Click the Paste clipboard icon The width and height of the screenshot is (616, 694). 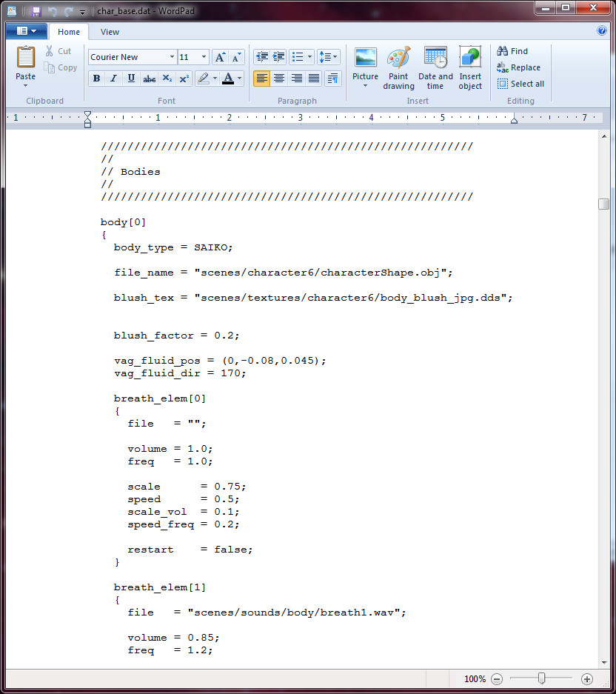pos(26,58)
